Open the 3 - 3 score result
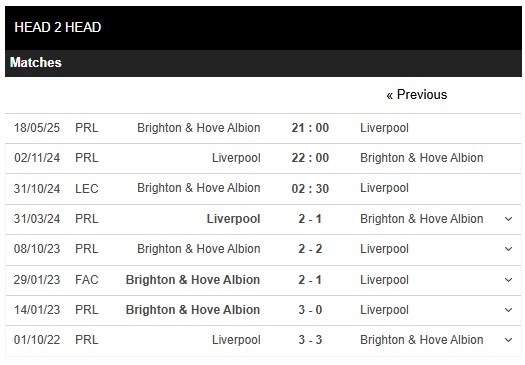The width and height of the screenshot is (525, 365). [x=310, y=340]
